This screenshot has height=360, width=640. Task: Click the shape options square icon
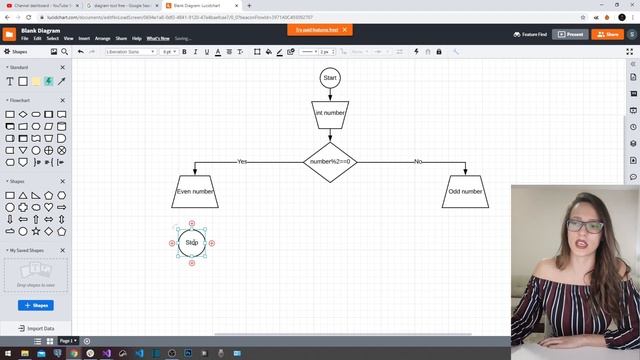[x=257, y=52]
